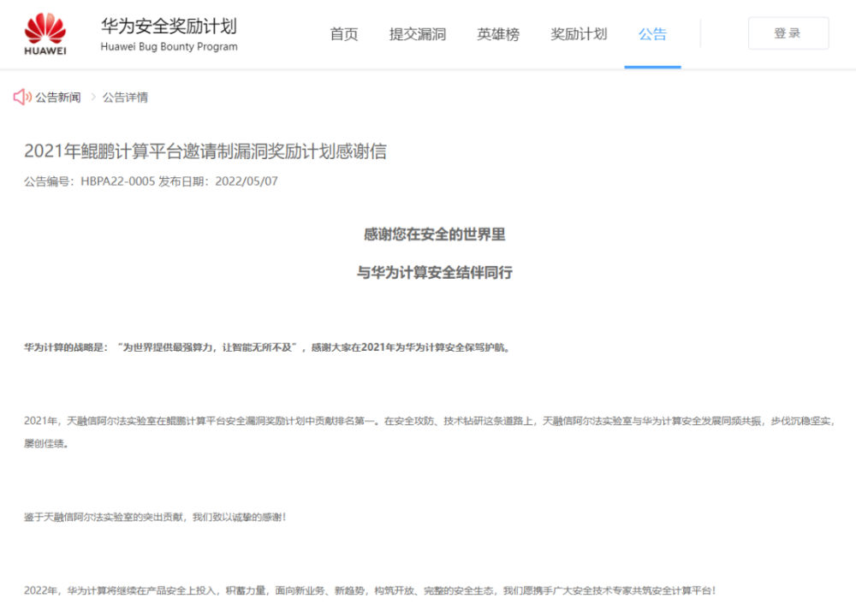Go back to 公告新闻 breadcrumb link
Image resolution: width=856 pixels, height=616 pixels.
tap(58, 98)
